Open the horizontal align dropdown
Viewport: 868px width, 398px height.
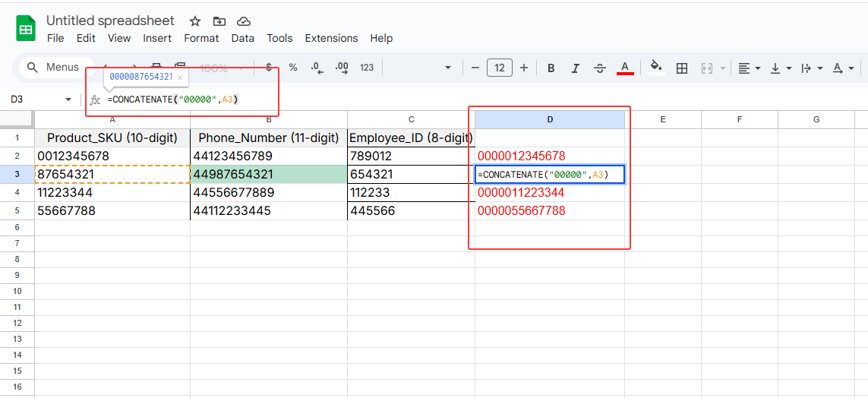point(750,68)
